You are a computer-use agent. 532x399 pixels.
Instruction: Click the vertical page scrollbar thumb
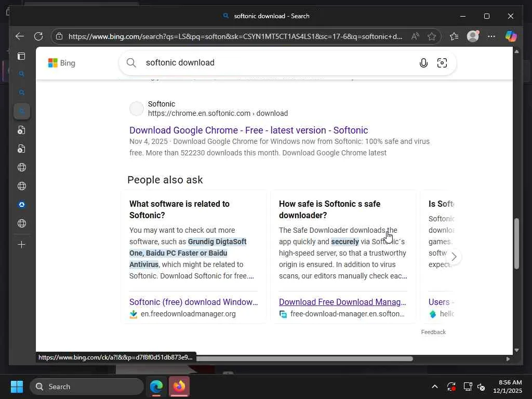pos(516,243)
